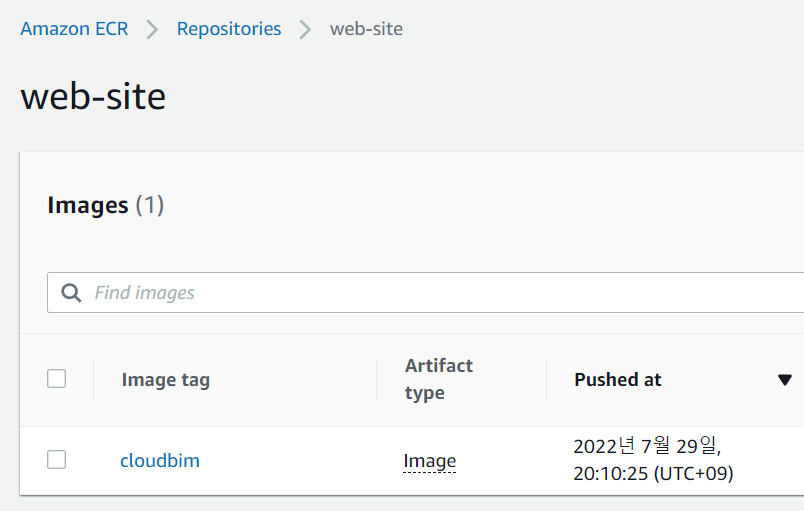Sort by the Image tag column
The height and width of the screenshot is (511, 804).
(166, 380)
